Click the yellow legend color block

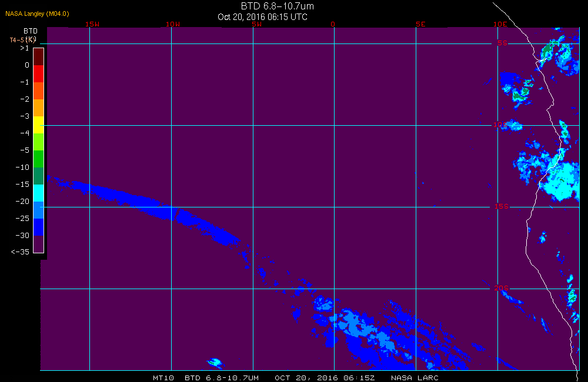pos(39,125)
